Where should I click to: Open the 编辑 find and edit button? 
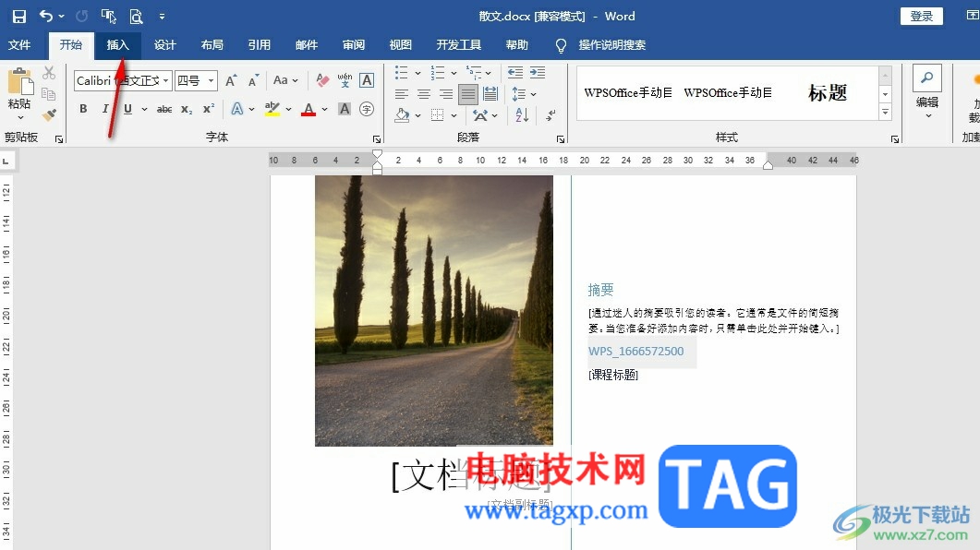927,93
